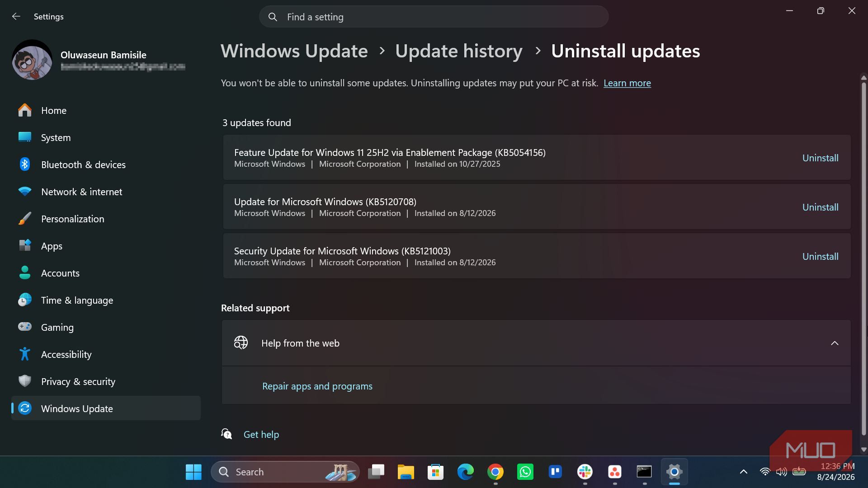Open Personalization settings

click(106, 219)
